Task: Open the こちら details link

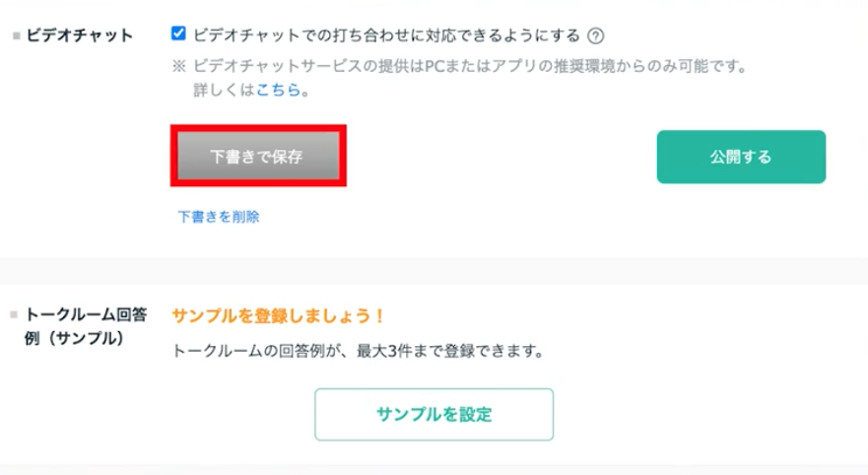Action: (x=281, y=90)
